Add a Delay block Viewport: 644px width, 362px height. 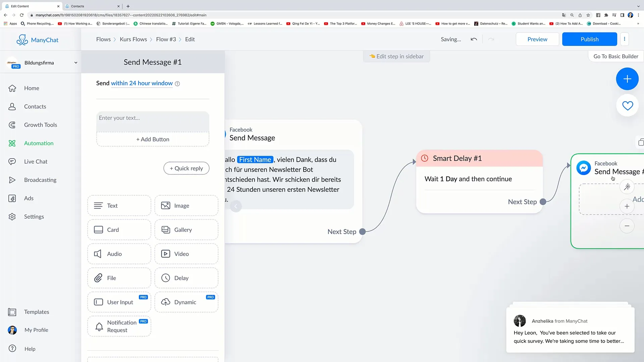coord(186,278)
